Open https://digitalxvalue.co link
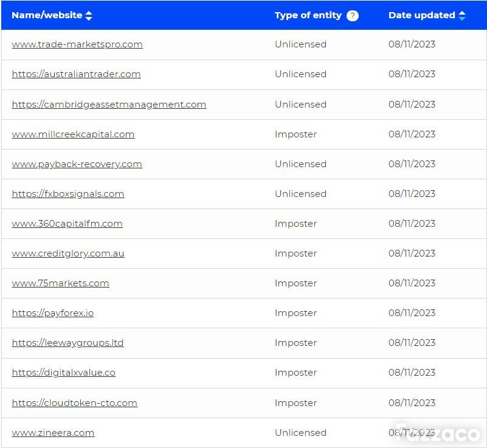The width and height of the screenshot is (487, 448). coord(64,373)
